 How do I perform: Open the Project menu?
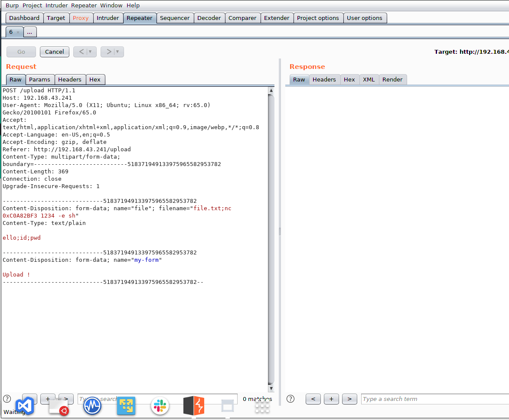point(32,6)
